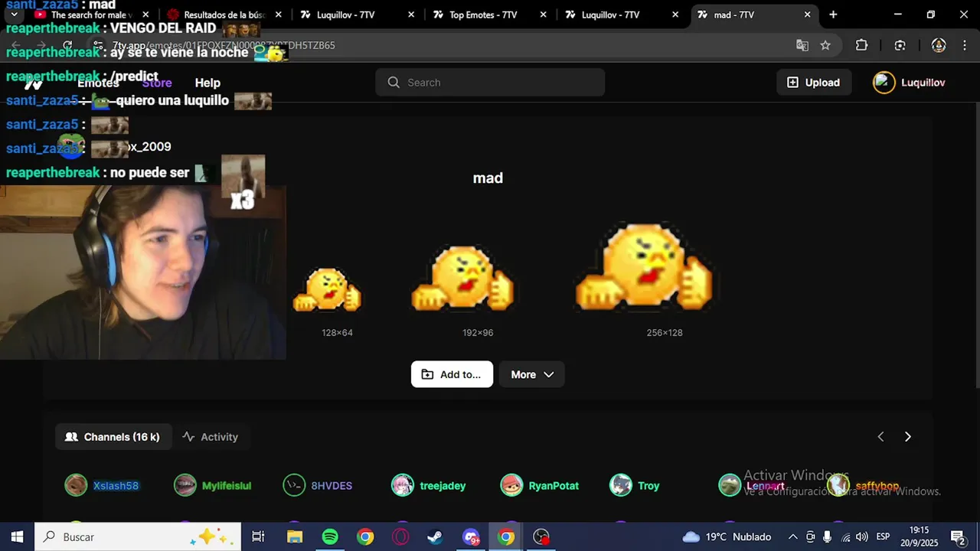The height and width of the screenshot is (551, 980).
Task: Open the Mylifeislul channel link
Action: [x=227, y=486]
